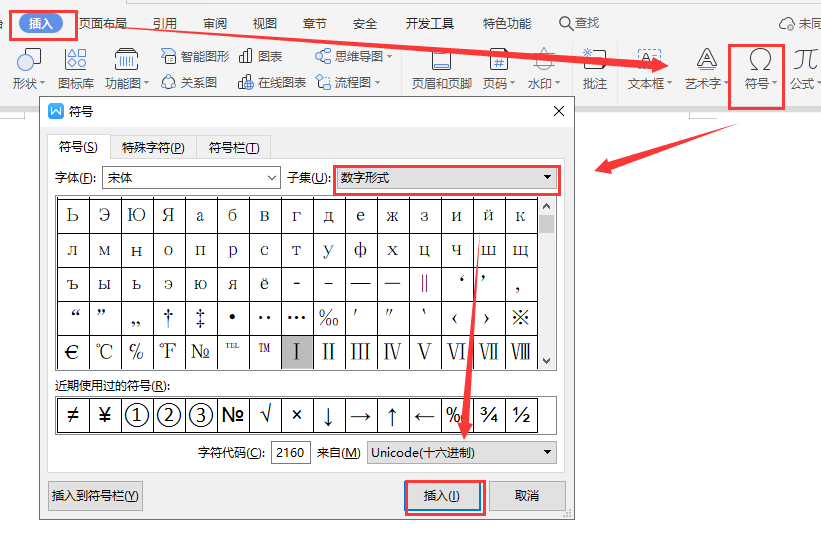Image resolution: width=821 pixels, height=544 pixels.
Task: Select the † dagger symbol
Action: click(169, 318)
